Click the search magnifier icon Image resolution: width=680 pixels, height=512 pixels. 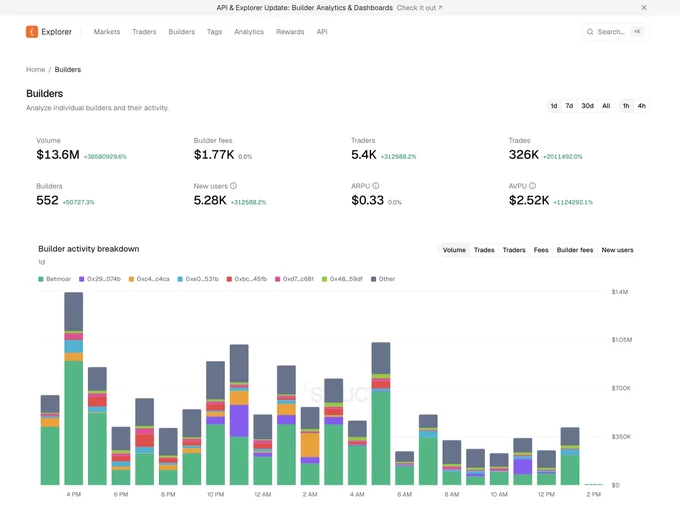pyautogui.click(x=590, y=32)
